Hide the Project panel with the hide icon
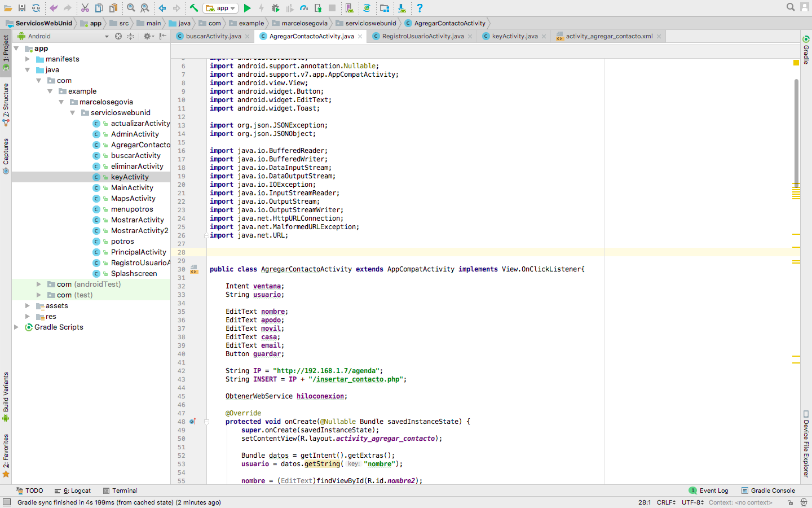 pos(162,36)
